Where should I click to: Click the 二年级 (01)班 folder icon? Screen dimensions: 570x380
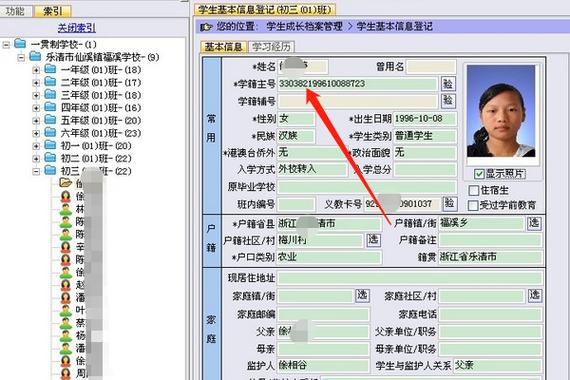point(50,82)
